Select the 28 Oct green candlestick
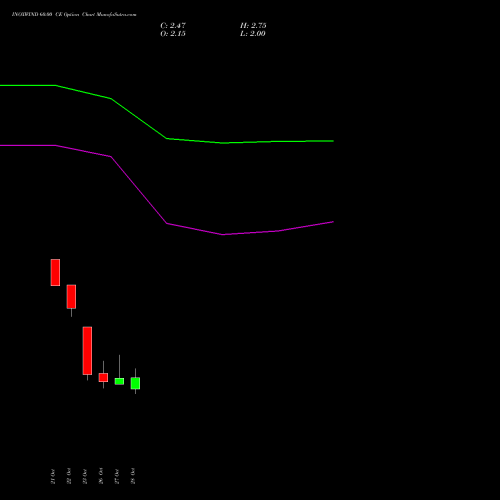Screen dimensions: 500x500 [135, 383]
